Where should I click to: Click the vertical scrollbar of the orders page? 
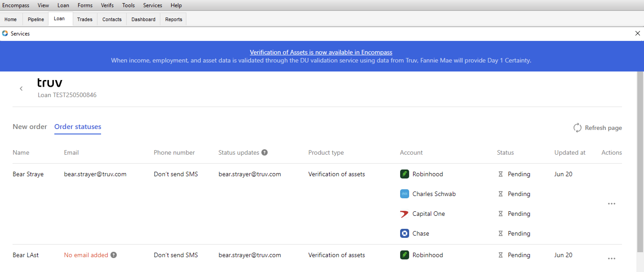[640, 162]
